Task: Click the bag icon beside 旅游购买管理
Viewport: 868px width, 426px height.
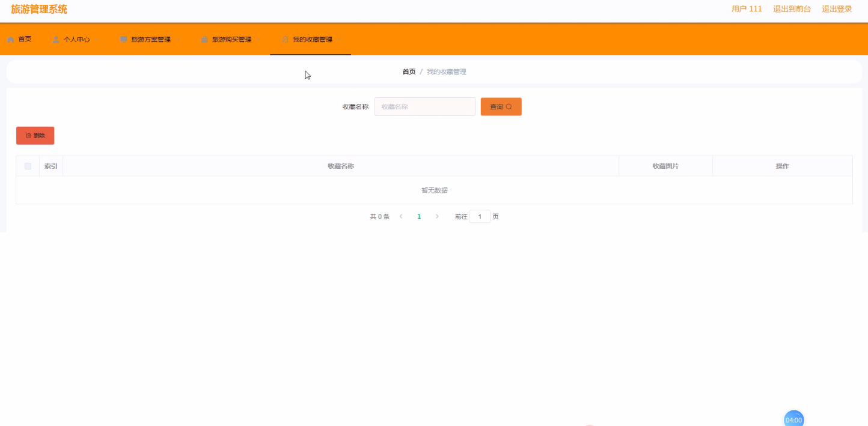Action: pos(204,40)
